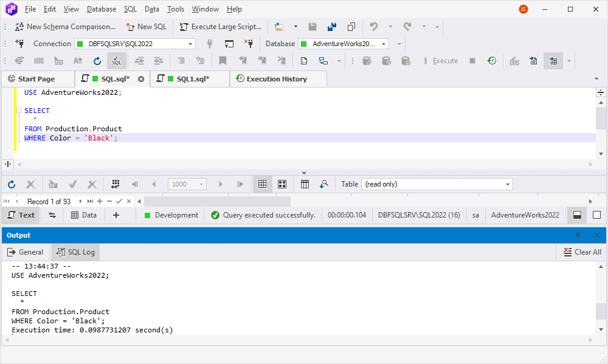608x364 pixels.
Task: Click the New Connection plug icon
Action: click(x=19, y=43)
